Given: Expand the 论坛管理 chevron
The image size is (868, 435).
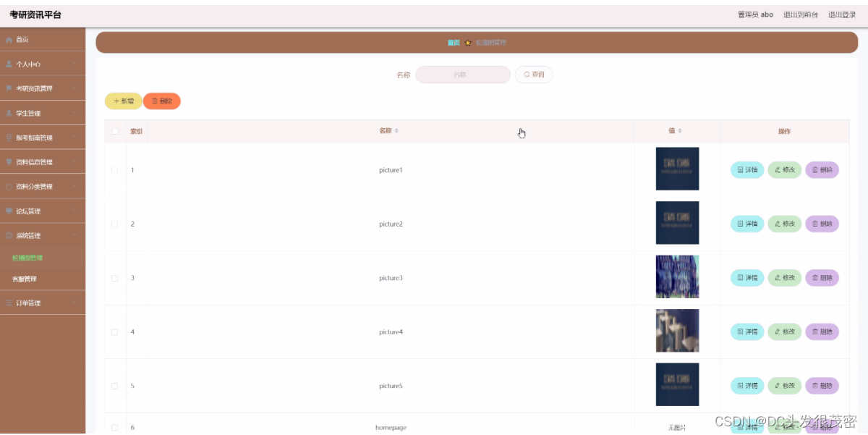Looking at the screenshot, I should tap(75, 211).
